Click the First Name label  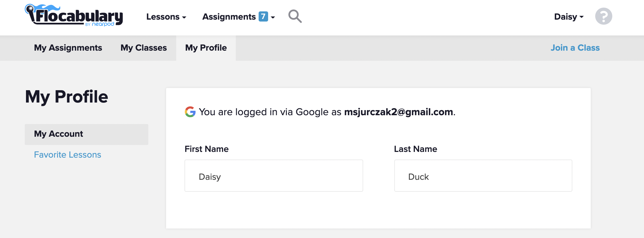[x=207, y=149]
